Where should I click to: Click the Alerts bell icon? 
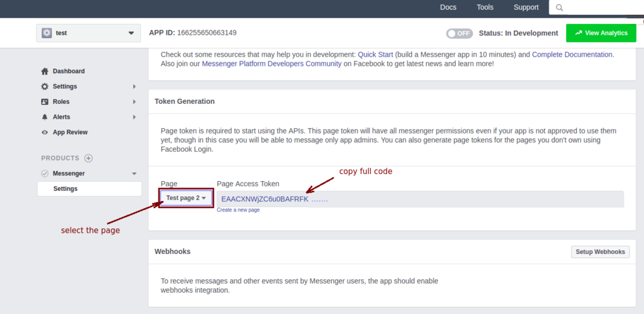pos(44,117)
